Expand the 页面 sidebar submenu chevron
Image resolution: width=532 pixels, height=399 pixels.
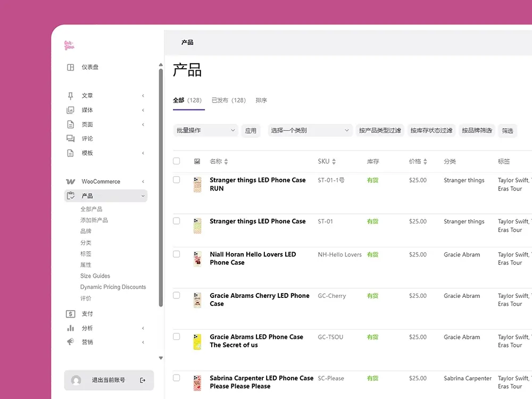click(143, 124)
